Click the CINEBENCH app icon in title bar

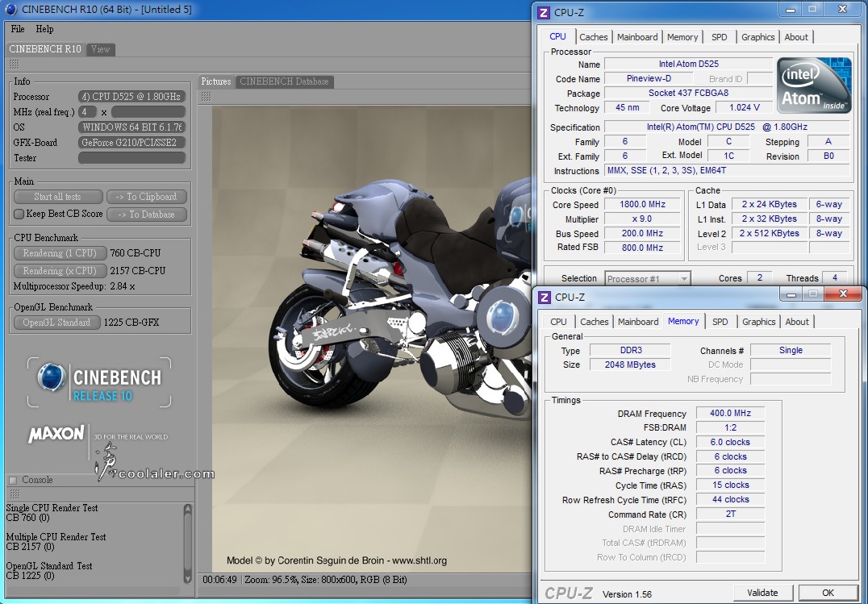(x=10, y=10)
